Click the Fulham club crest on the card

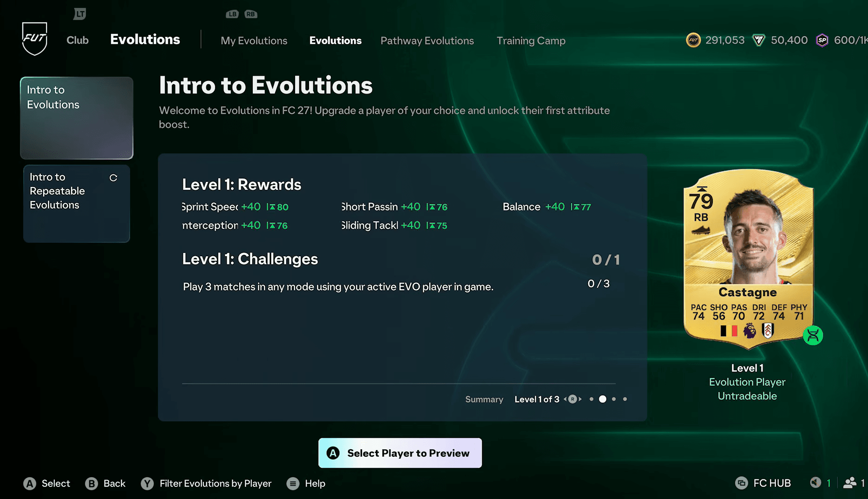pyautogui.click(x=768, y=331)
